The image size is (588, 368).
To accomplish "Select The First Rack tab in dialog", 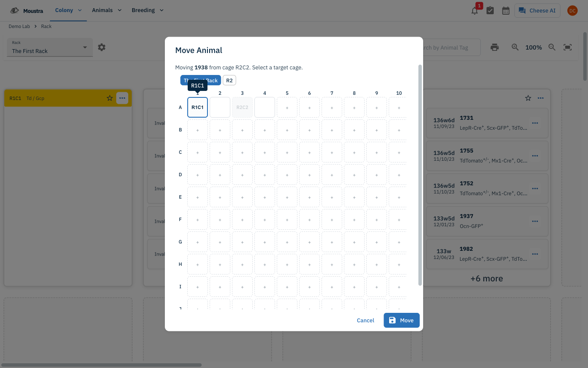I will (x=201, y=81).
